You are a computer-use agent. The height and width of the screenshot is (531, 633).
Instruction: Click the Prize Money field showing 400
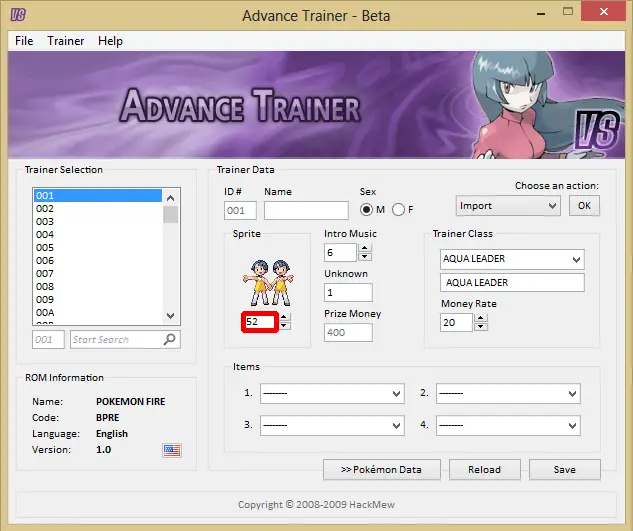[348, 332]
